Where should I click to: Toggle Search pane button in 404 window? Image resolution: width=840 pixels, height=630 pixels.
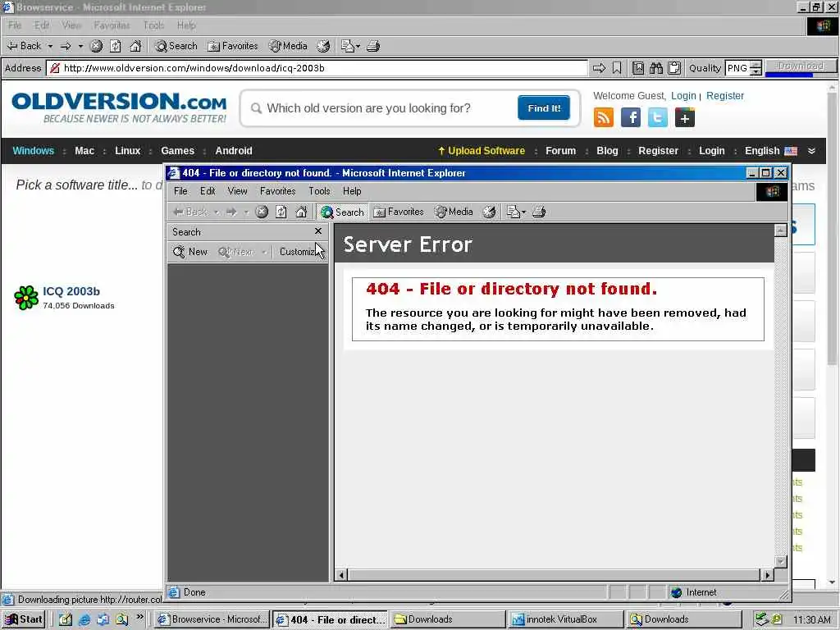(342, 212)
